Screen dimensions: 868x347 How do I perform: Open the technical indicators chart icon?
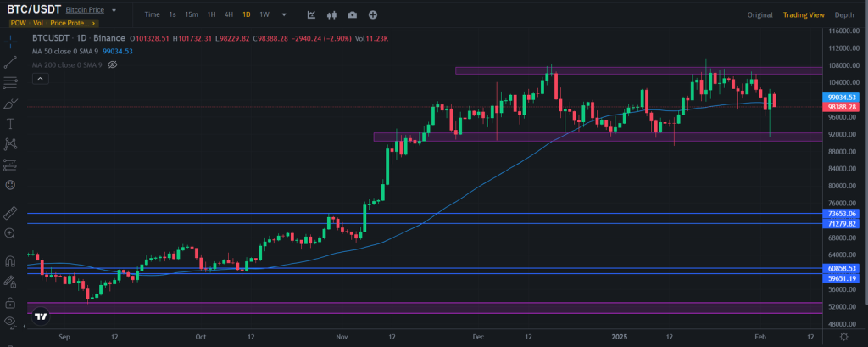[x=311, y=14]
